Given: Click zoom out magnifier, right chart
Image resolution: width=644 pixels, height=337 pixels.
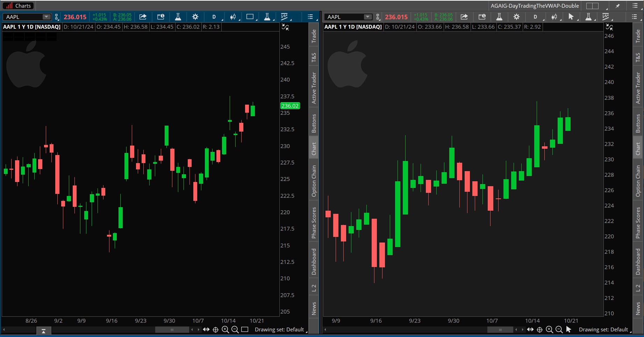Looking at the screenshot, I should click(x=559, y=330).
